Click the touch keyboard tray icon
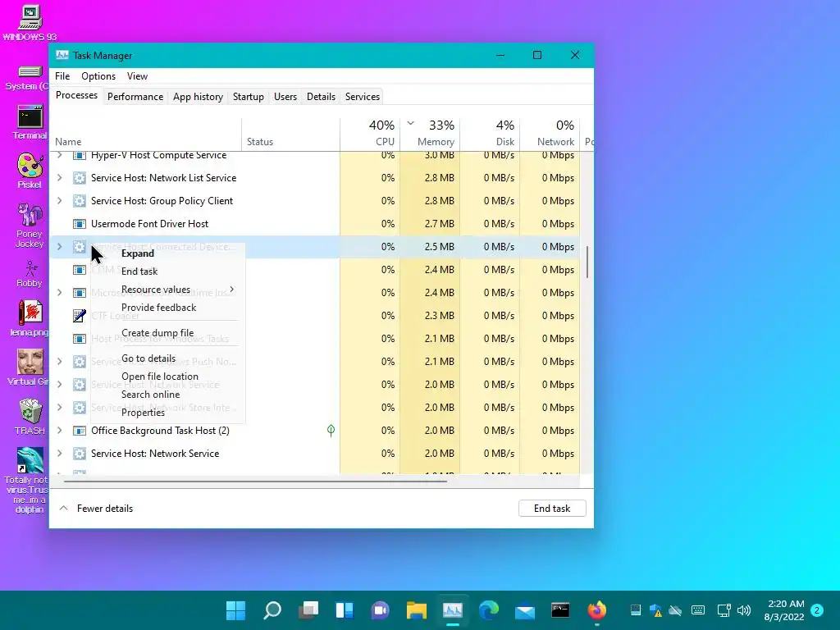 click(698, 610)
